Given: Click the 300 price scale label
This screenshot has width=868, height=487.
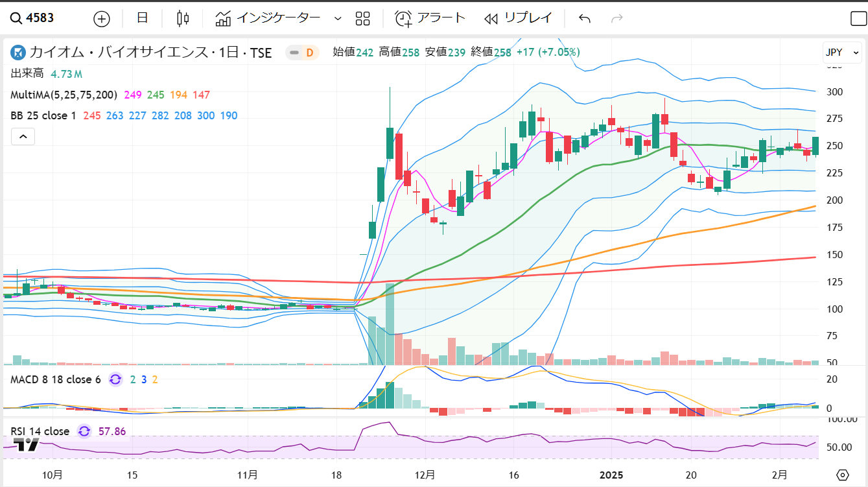Looking at the screenshot, I should [834, 92].
